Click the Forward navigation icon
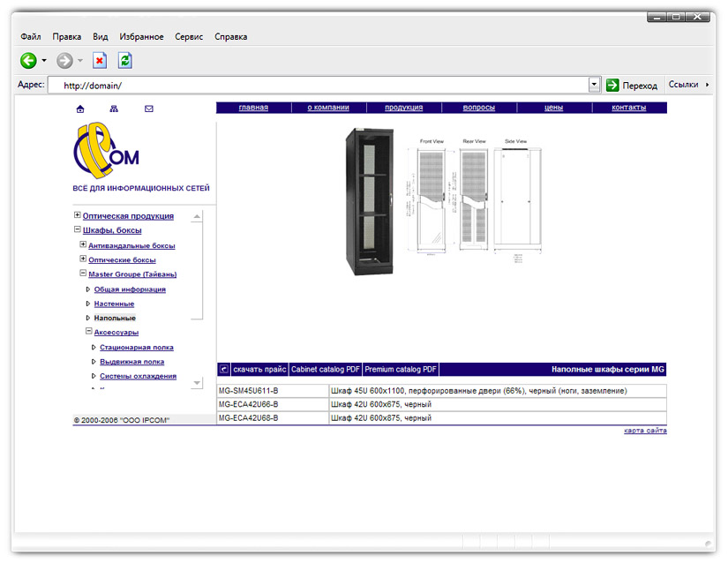This screenshot has width=728, height=563. point(63,60)
